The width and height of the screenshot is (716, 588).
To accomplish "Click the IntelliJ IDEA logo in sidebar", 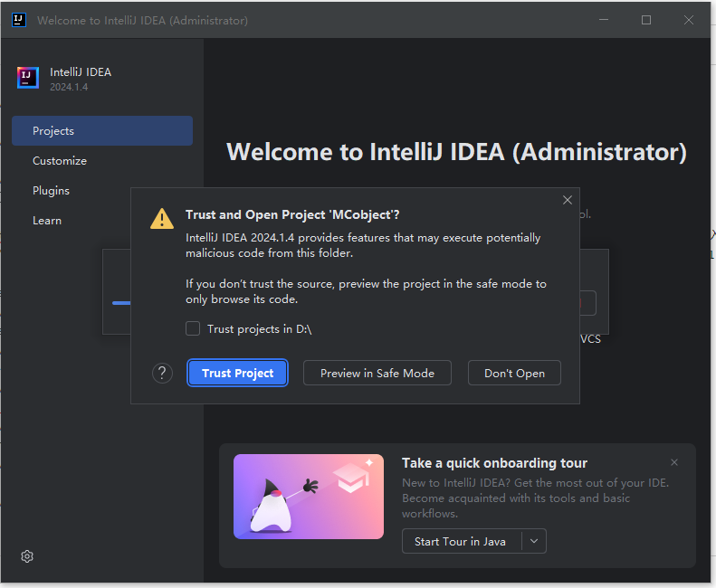I will pyautogui.click(x=28, y=78).
